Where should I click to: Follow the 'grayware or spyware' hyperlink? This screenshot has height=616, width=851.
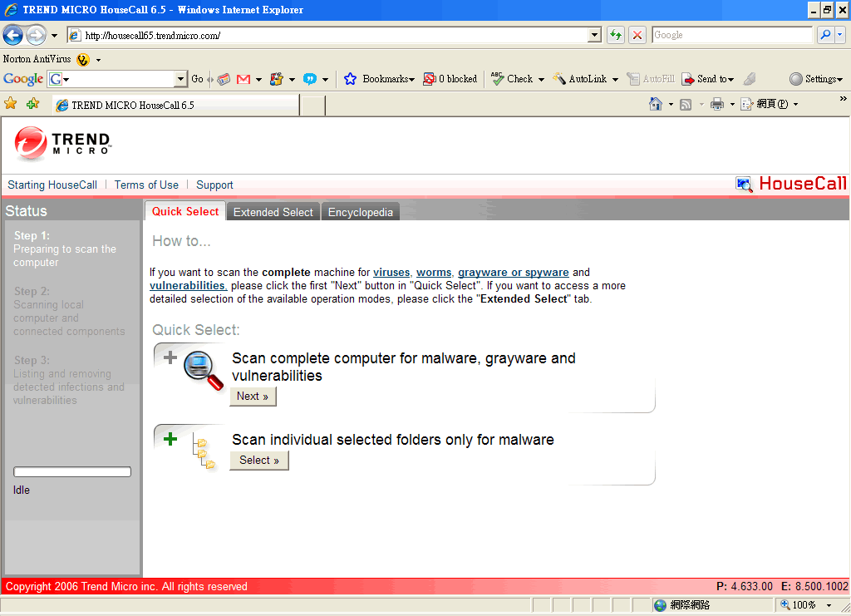pyautogui.click(x=514, y=273)
